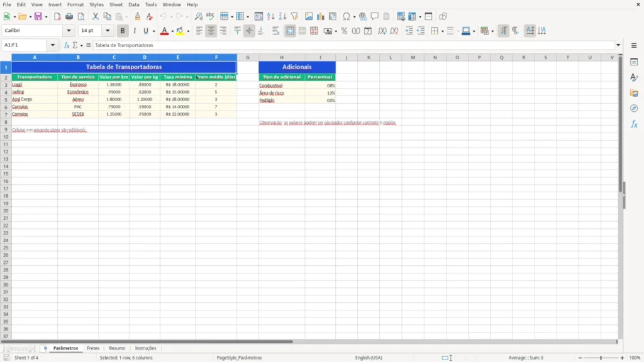Export as PDF icon

[x=57, y=16]
